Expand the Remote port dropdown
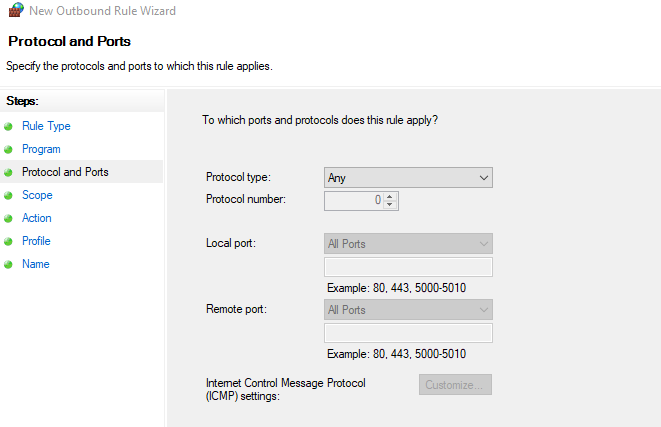 click(408, 310)
